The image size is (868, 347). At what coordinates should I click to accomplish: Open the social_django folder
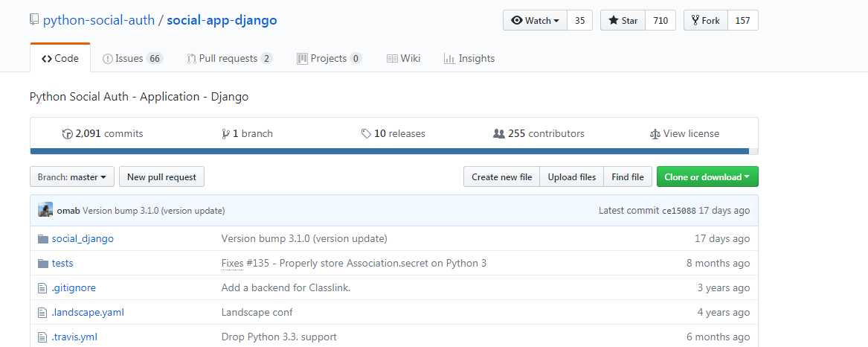pos(83,238)
